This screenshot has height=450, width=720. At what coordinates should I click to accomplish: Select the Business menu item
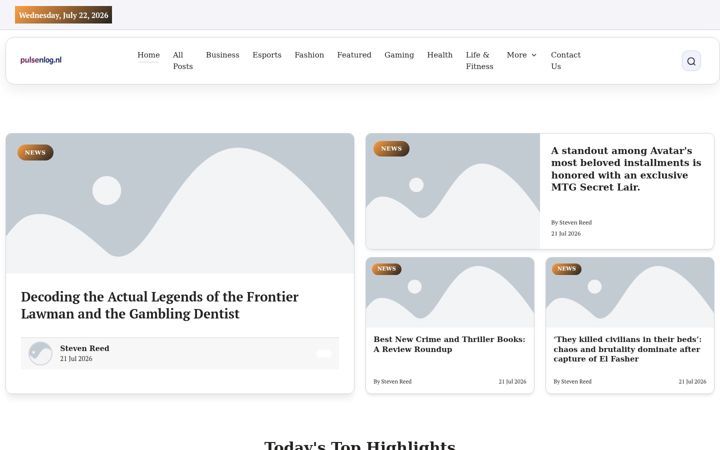coord(223,55)
